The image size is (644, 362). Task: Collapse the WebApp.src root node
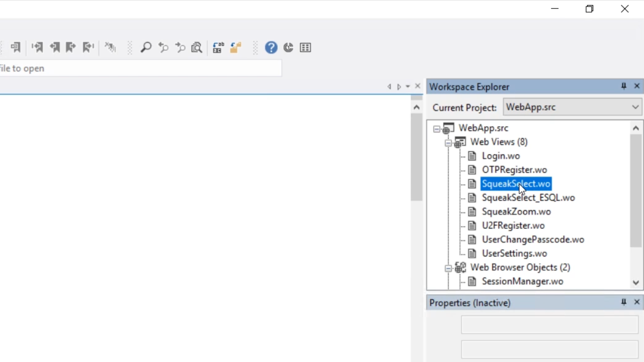437,129
